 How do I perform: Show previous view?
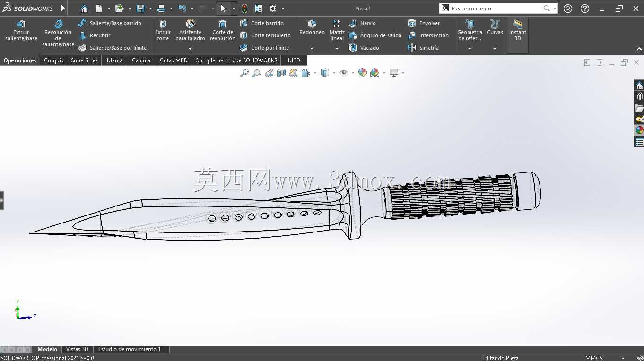coord(269,73)
